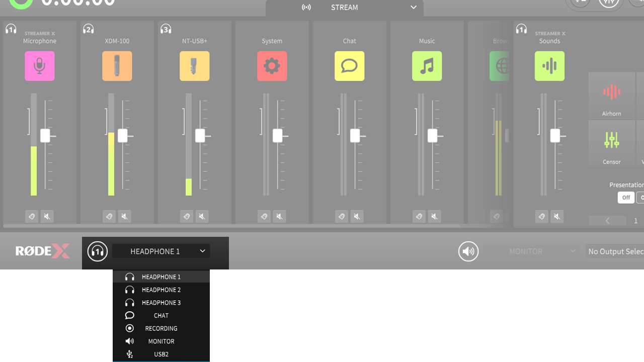Trigger the Airhorn sound pad
This screenshot has width=644, height=362.
611,96
